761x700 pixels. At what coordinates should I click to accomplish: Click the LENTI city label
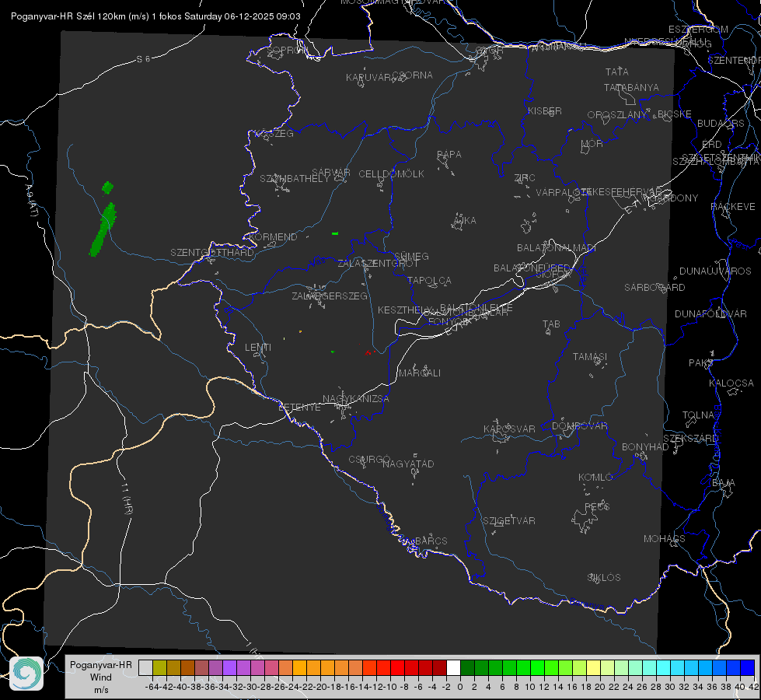coord(258,348)
